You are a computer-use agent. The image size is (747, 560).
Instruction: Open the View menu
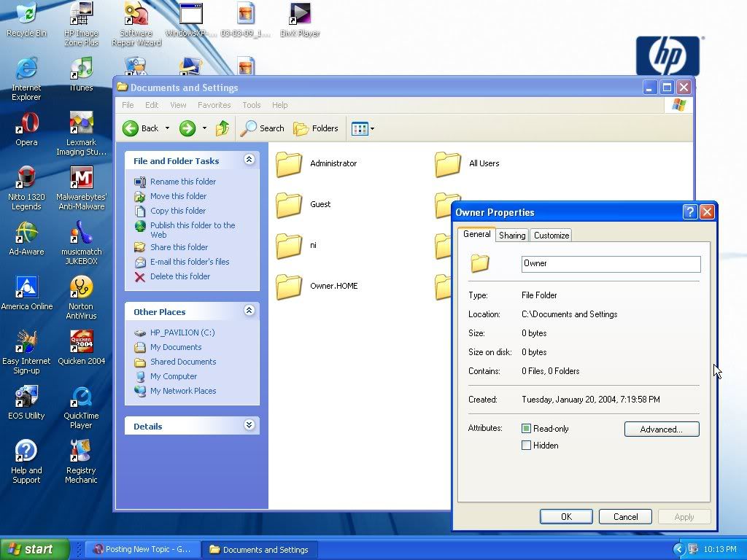pyautogui.click(x=178, y=105)
